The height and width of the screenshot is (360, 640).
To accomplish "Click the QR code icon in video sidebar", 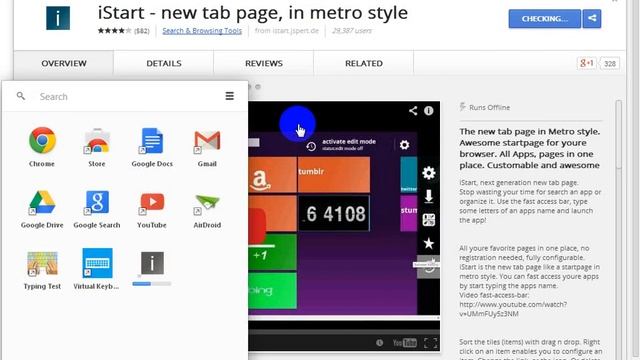I will click(429, 220).
